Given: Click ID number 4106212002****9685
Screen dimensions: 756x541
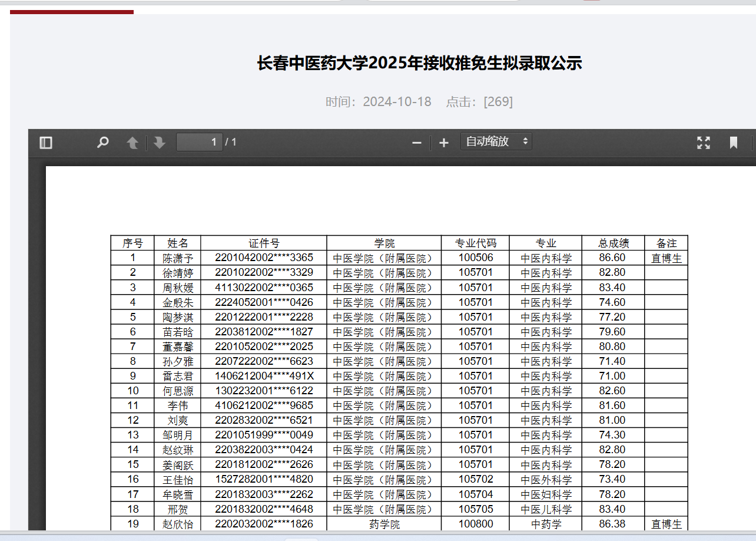Looking at the screenshot, I should (264, 405).
